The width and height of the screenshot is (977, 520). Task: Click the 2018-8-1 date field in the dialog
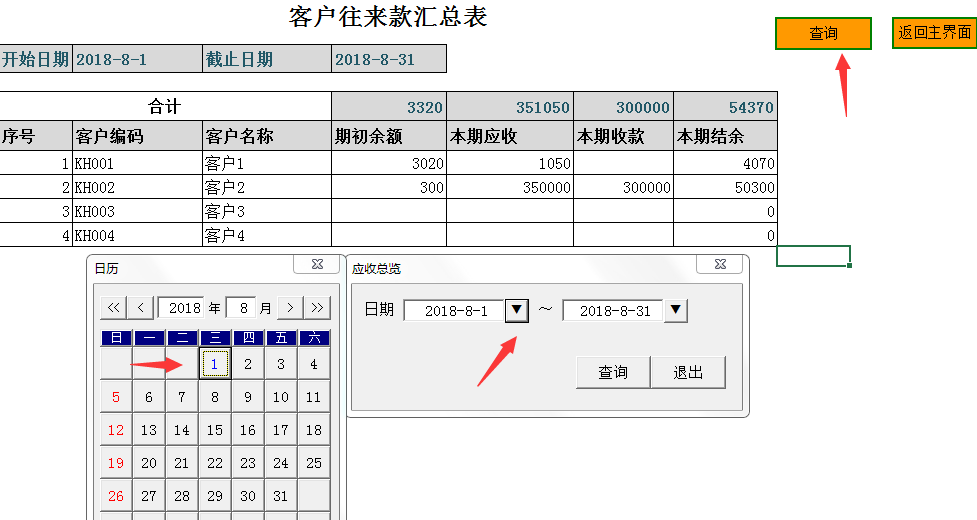tap(455, 311)
